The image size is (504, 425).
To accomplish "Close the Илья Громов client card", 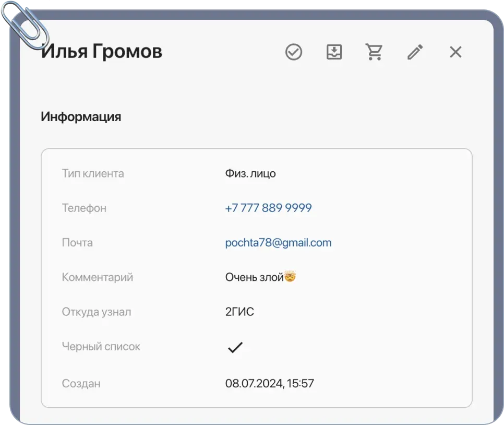I will coord(455,52).
